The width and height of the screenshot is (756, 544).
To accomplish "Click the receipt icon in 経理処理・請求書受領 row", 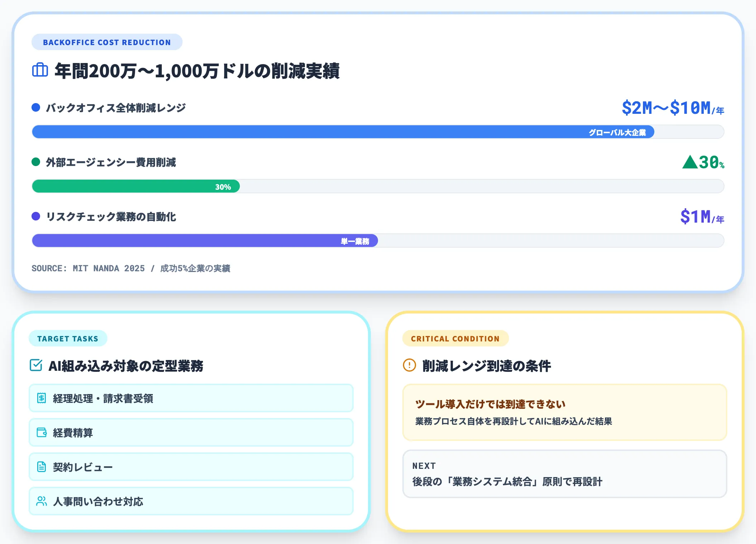I will click(42, 398).
